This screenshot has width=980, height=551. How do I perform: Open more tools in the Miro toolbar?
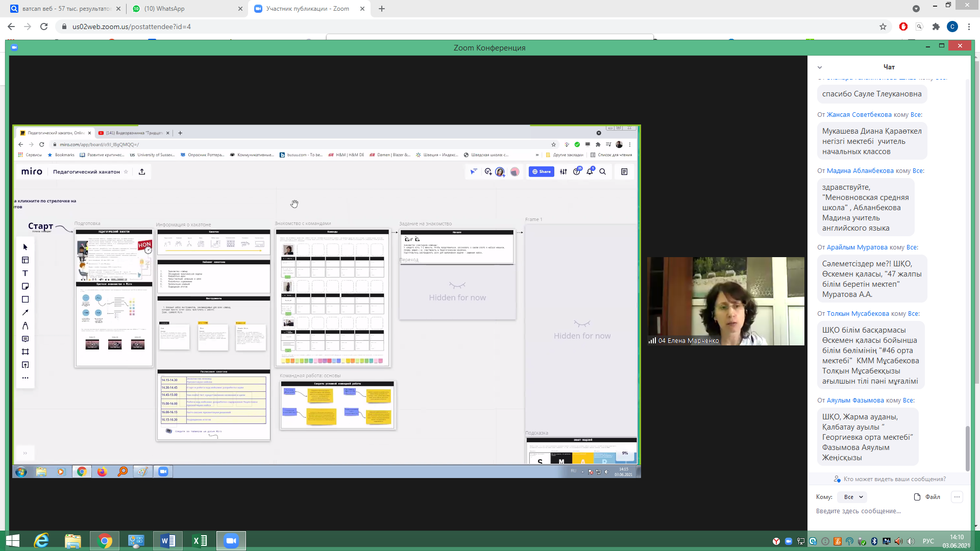tap(25, 378)
